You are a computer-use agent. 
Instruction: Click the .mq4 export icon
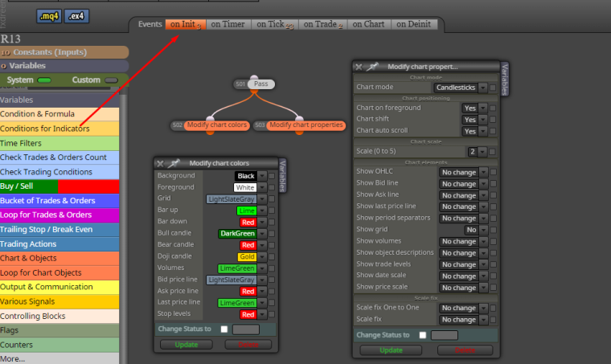(49, 16)
